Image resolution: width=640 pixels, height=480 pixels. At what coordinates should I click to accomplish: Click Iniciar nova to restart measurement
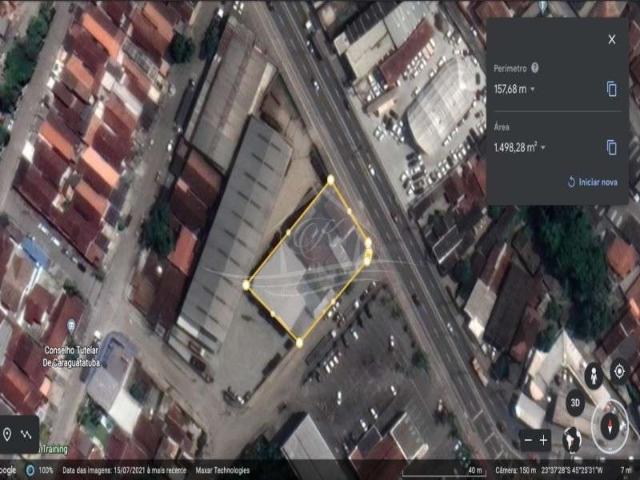[x=592, y=182]
